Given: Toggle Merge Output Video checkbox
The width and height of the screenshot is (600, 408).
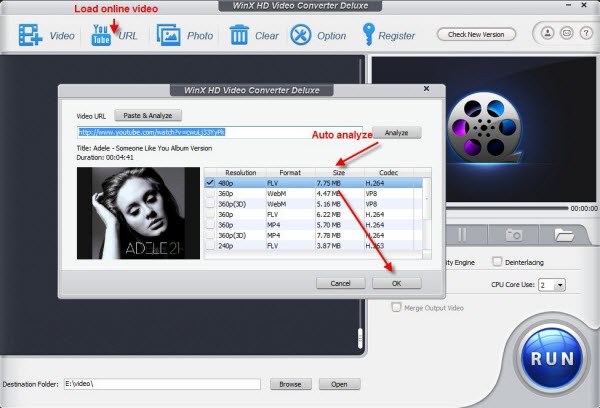Looking at the screenshot, I should pos(396,307).
